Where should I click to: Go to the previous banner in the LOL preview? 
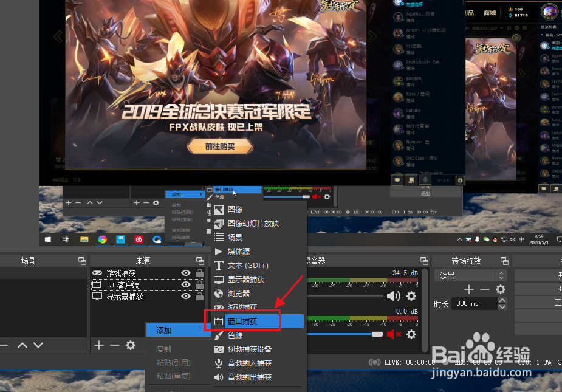[x=58, y=36]
